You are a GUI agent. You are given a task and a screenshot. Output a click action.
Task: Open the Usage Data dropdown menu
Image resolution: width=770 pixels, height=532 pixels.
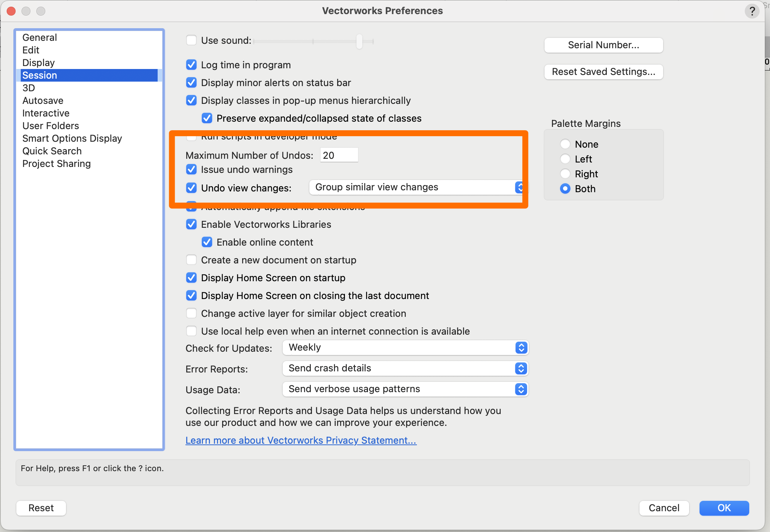click(x=405, y=389)
